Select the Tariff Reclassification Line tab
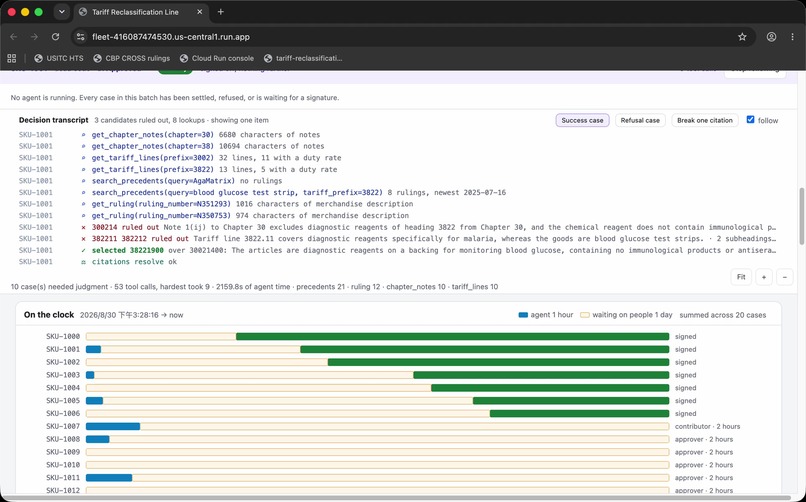 pos(141,12)
